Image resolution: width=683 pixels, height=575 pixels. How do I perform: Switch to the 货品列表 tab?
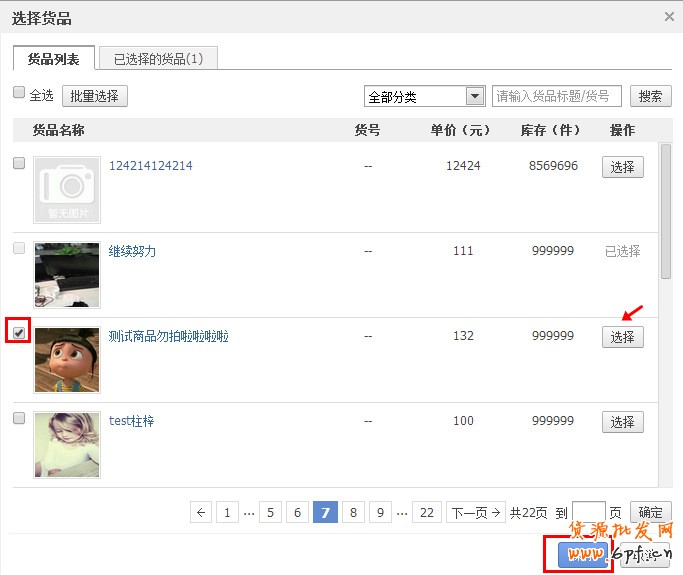coord(54,59)
